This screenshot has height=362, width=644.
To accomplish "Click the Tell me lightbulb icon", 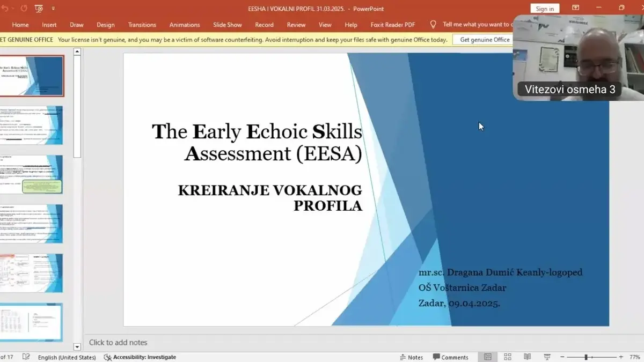I will 433,25.
